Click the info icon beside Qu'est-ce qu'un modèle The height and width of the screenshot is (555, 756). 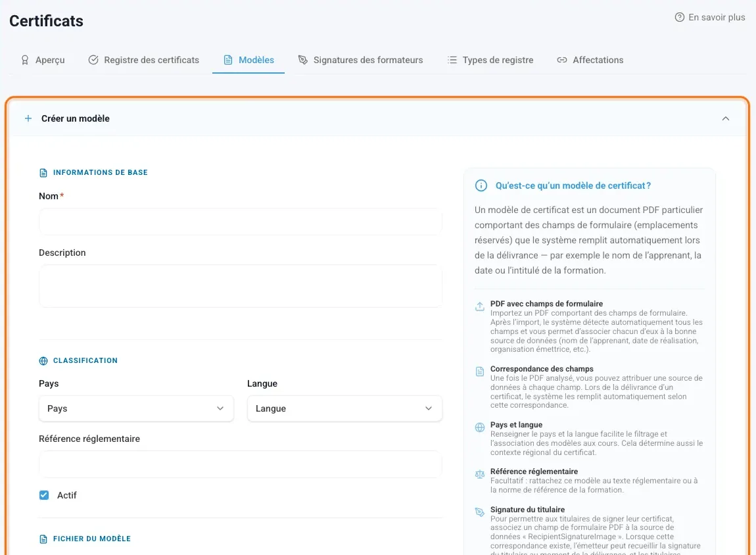(481, 185)
